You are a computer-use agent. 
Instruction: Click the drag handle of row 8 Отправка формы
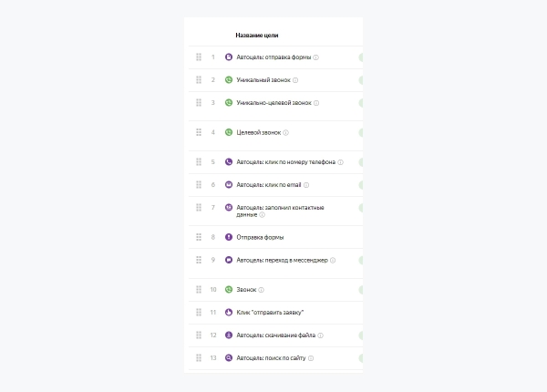pos(199,237)
